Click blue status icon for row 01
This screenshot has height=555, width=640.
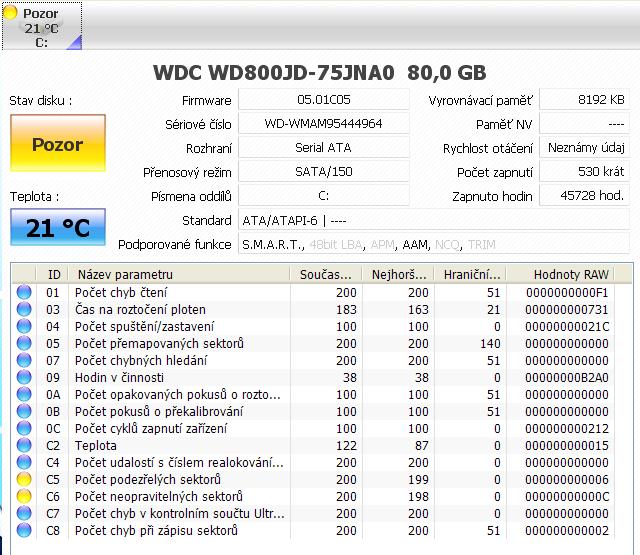[x=24, y=292]
